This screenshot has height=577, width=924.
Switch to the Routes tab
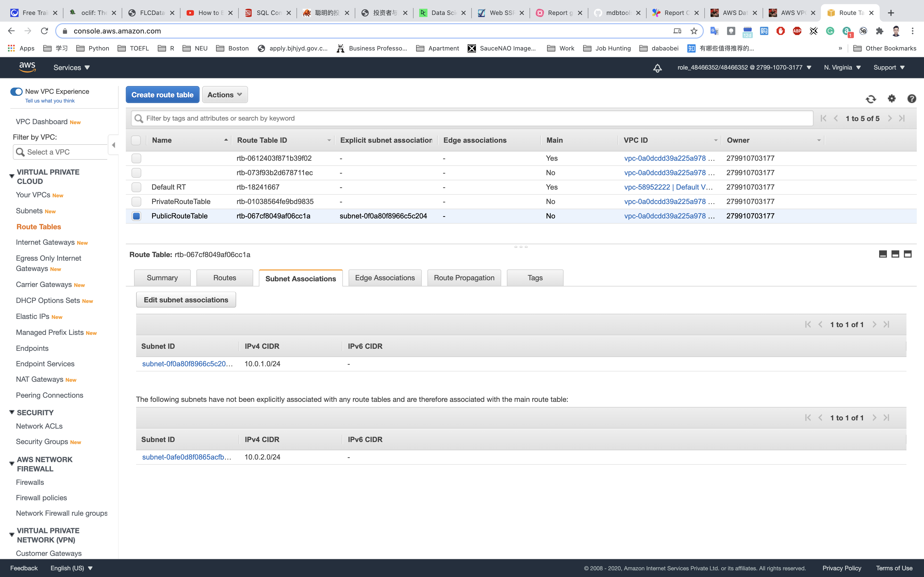[225, 278]
